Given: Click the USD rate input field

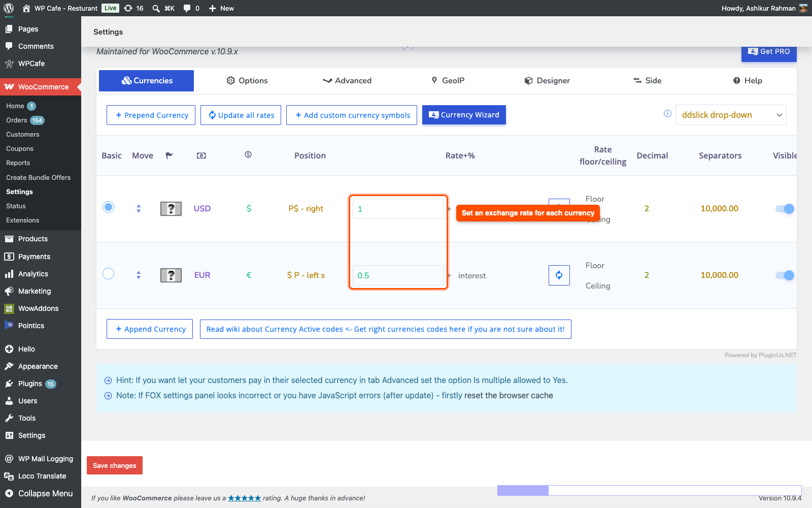Looking at the screenshot, I should (398, 209).
